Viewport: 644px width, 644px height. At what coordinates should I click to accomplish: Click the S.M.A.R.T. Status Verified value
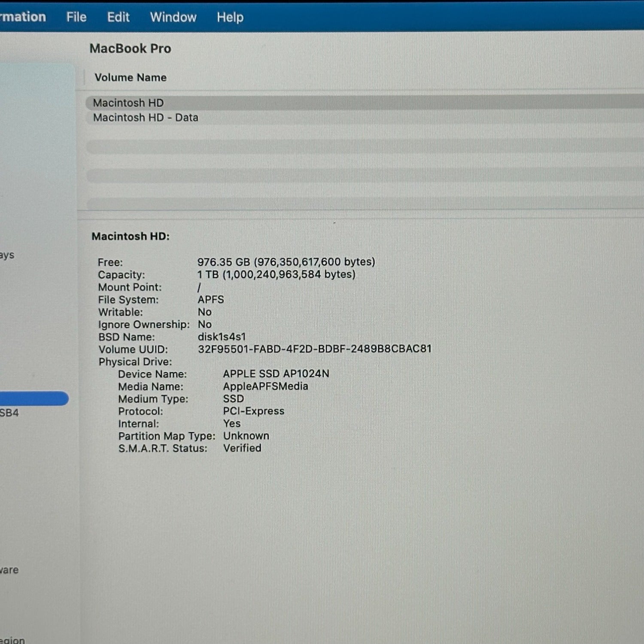(x=242, y=448)
